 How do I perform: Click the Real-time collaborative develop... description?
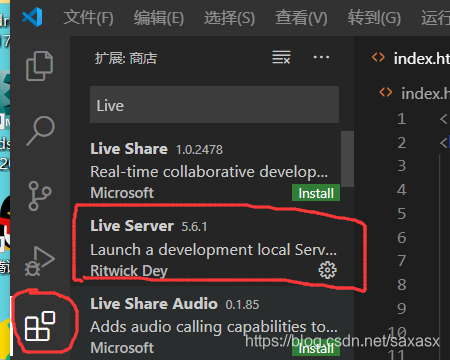click(x=209, y=172)
